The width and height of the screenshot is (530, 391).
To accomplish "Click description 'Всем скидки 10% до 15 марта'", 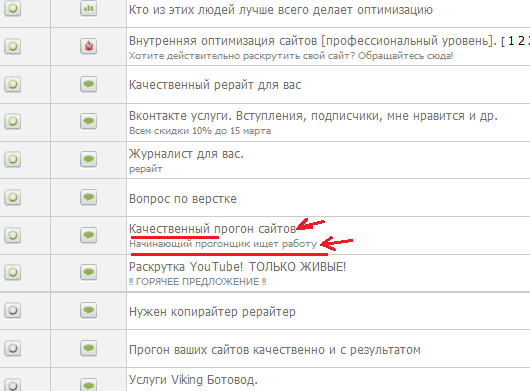I will (200, 131).
